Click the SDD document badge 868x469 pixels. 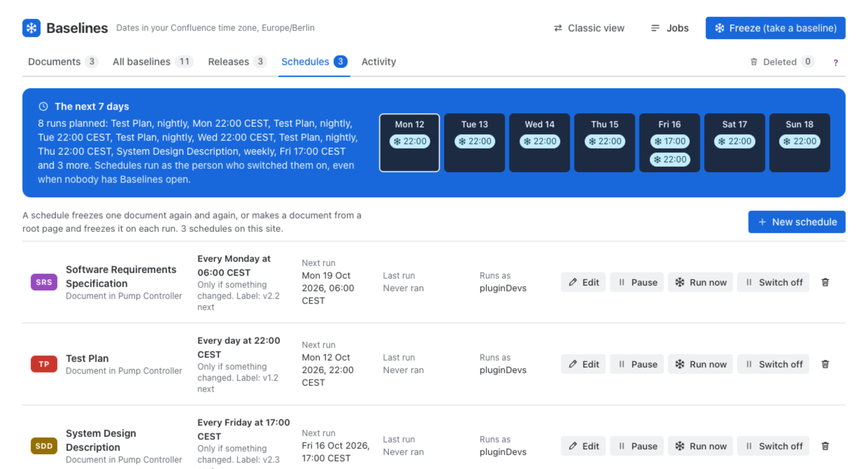(x=44, y=446)
